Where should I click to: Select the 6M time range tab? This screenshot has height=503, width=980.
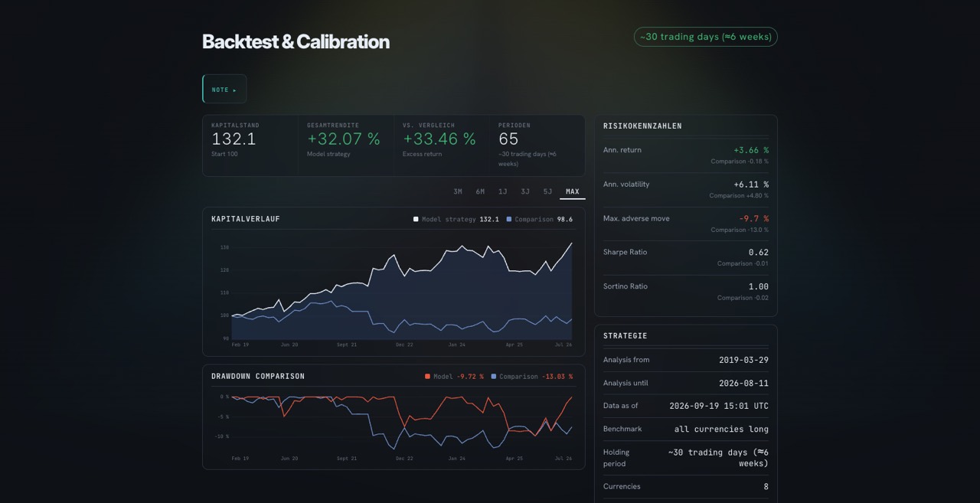point(480,191)
